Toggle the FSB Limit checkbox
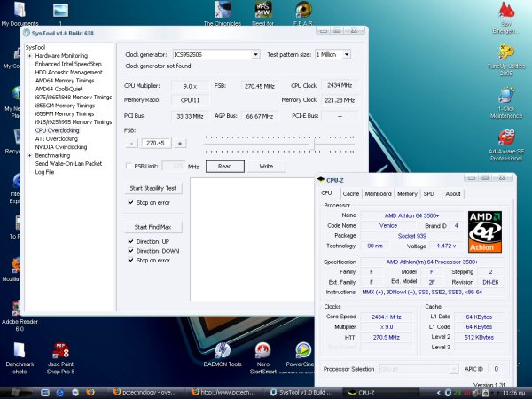The width and height of the screenshot is (532, 399). tap(129, 166)
